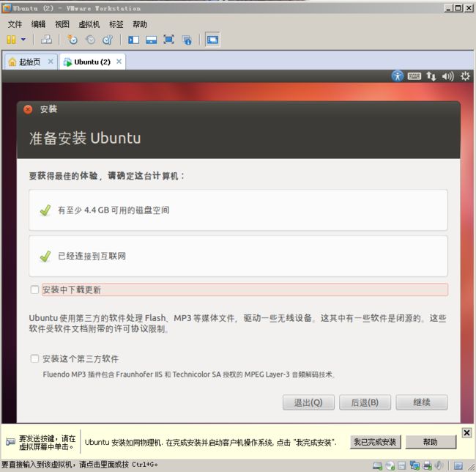Close the 起始页 tab

tap(51, 62)
